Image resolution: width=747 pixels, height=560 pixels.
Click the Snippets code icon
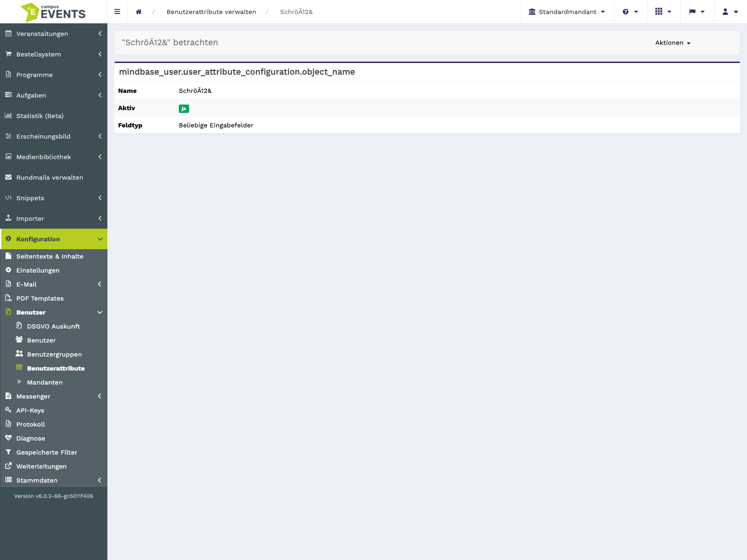point(8,197)
